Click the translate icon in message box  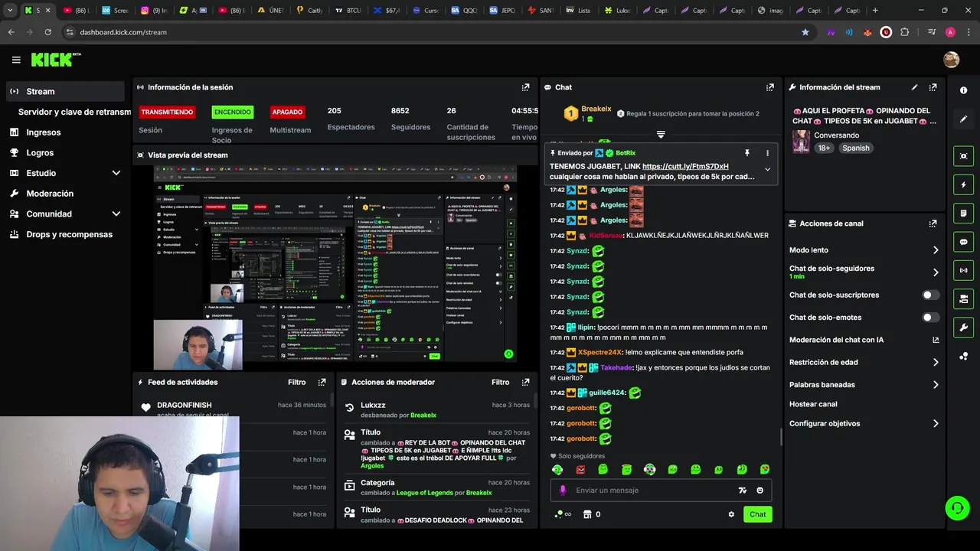[x=742, y=491]
